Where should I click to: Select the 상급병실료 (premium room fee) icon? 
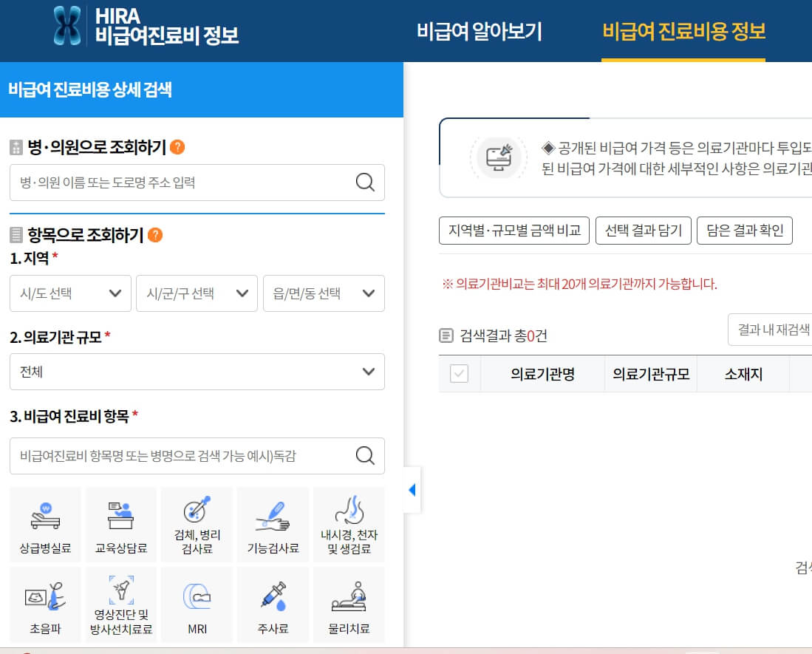coord(45,524)
